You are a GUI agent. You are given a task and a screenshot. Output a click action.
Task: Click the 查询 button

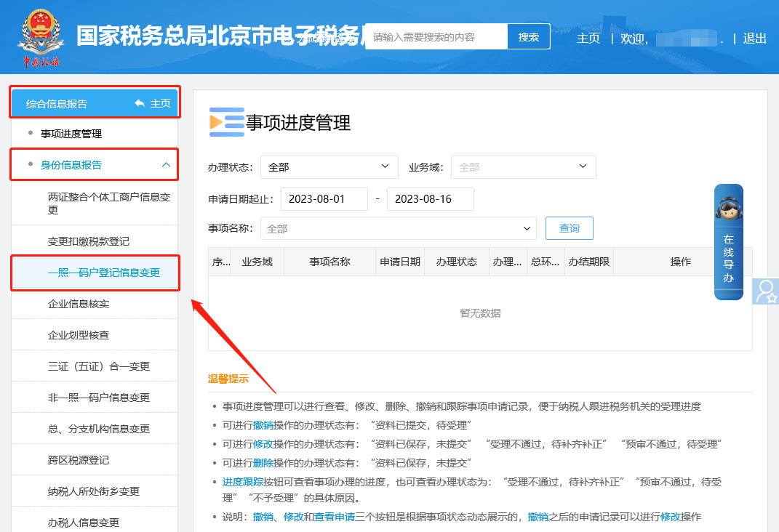click(569, 228)
